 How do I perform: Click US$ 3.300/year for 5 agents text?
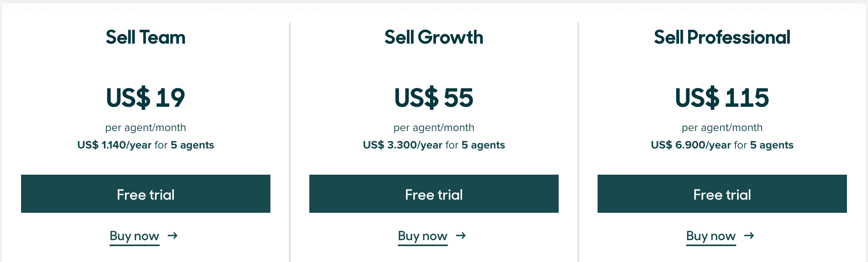[434, 145]
